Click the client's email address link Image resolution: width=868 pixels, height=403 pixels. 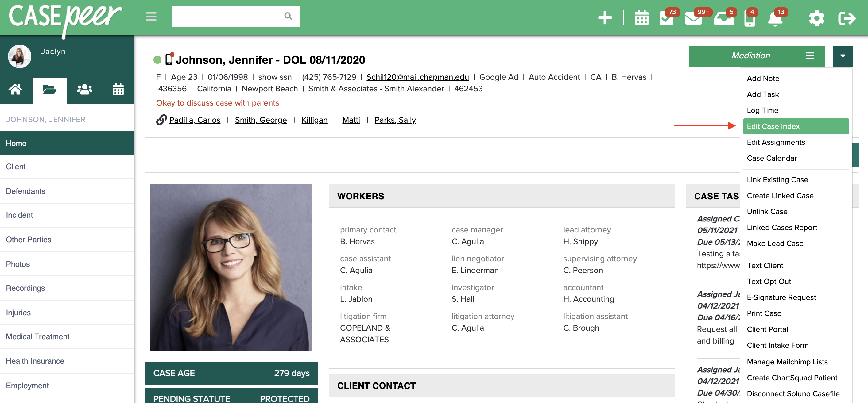417,77
